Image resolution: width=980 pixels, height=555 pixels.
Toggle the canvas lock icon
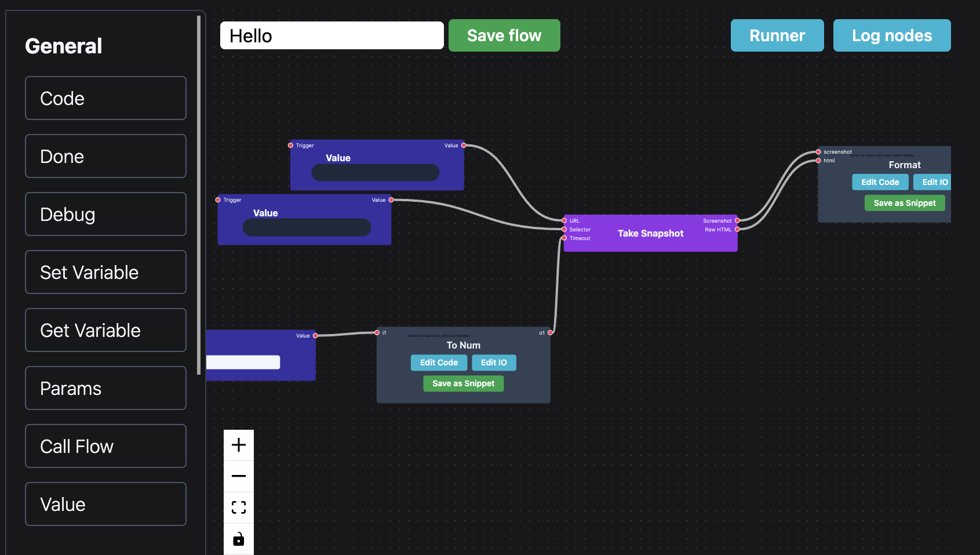pyautogui.click(x=239, y=539)
